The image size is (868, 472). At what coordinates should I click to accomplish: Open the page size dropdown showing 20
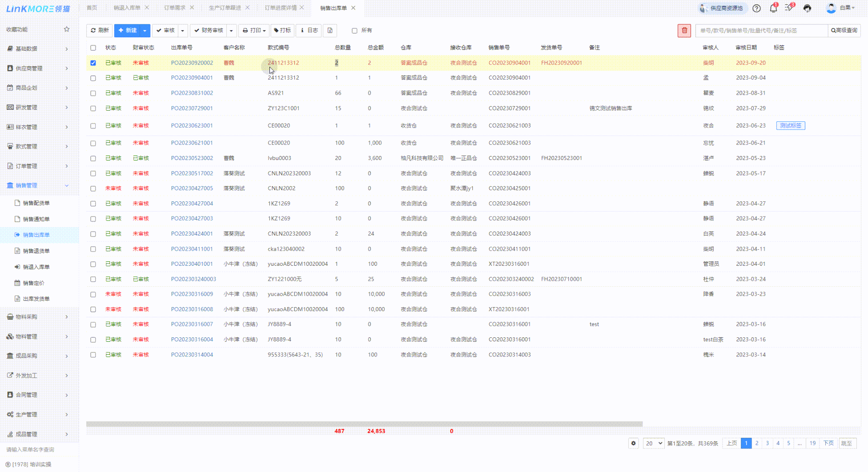653,443
